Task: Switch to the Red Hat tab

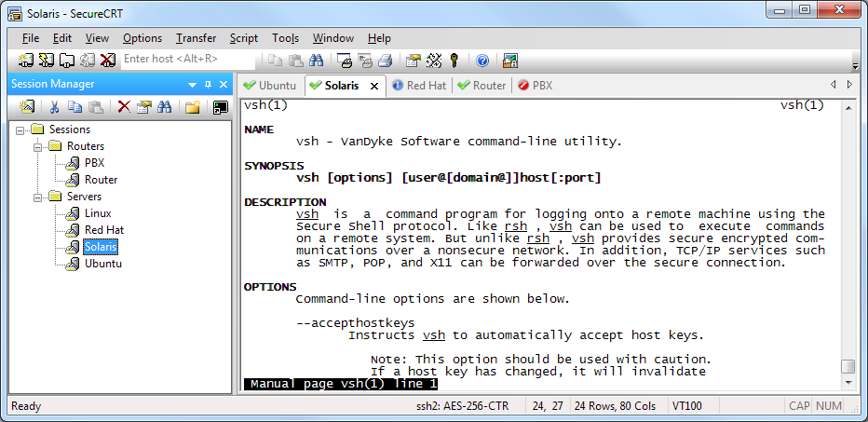Action: click(x=420, y=86)
